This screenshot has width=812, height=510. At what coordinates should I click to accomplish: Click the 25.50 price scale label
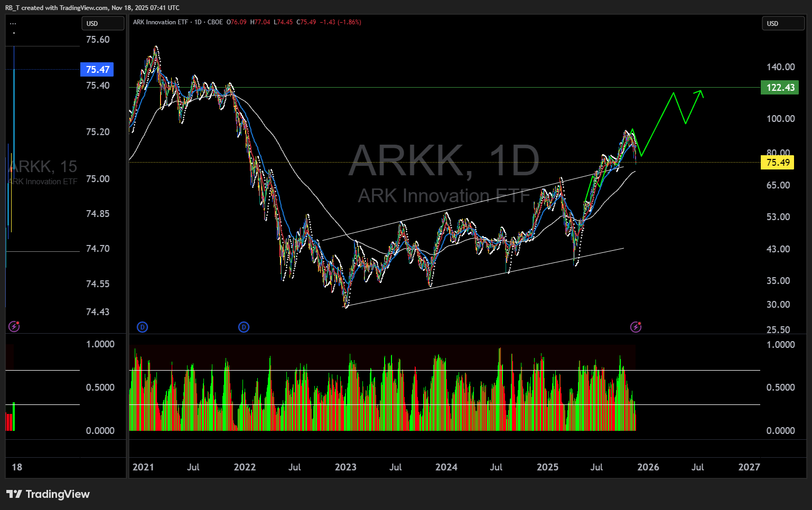778,330
